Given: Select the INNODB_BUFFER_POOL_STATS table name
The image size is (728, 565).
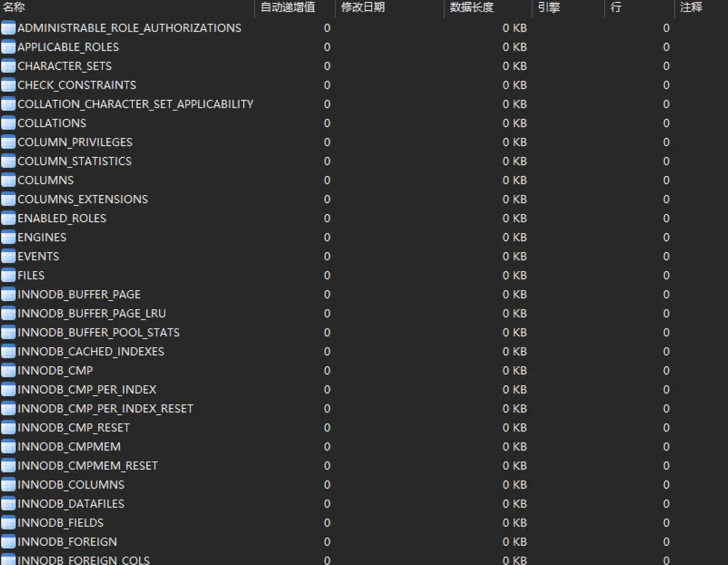Looking at the screenshot, I should click(98, 332).
